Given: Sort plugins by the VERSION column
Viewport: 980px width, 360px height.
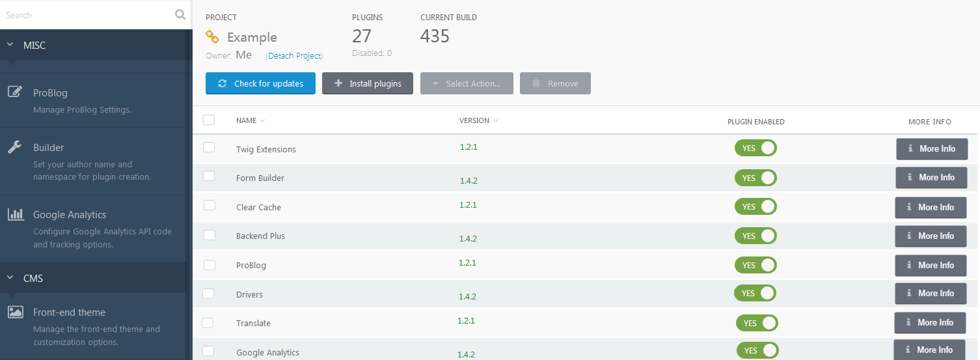Looking at the screenshot, I should pos(479,120).
